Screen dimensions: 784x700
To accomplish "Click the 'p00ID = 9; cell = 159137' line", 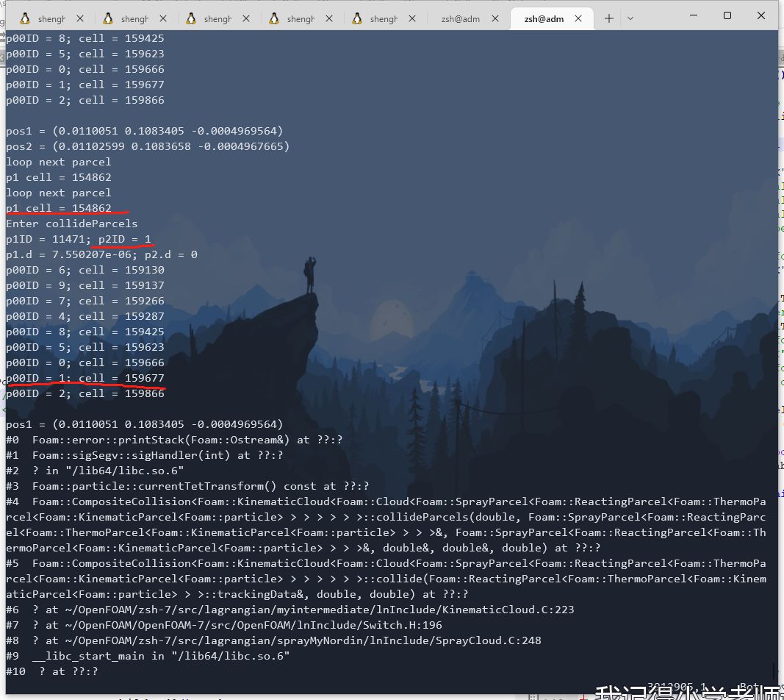I will click(85, 286).
